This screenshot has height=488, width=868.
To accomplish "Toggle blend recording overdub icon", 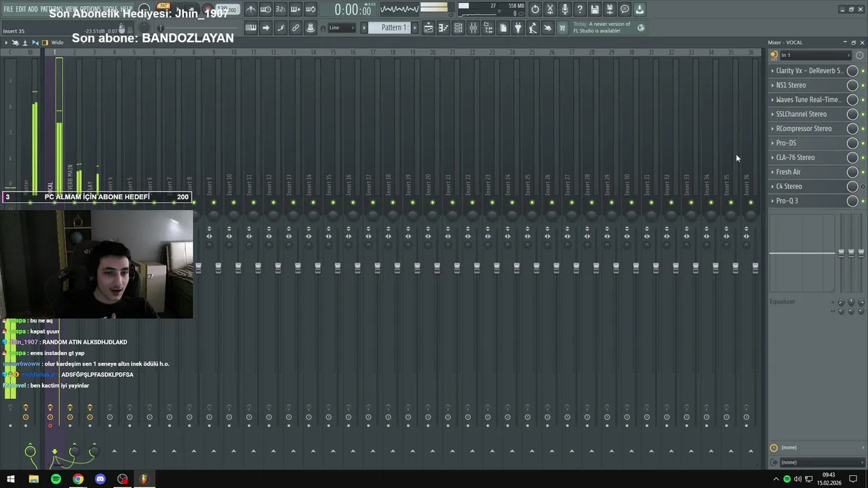I will pos(296,9).
